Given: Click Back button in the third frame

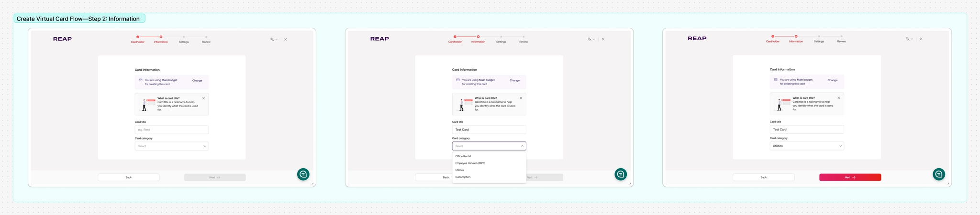Looking at the screenshot, I should click(763, 177).
